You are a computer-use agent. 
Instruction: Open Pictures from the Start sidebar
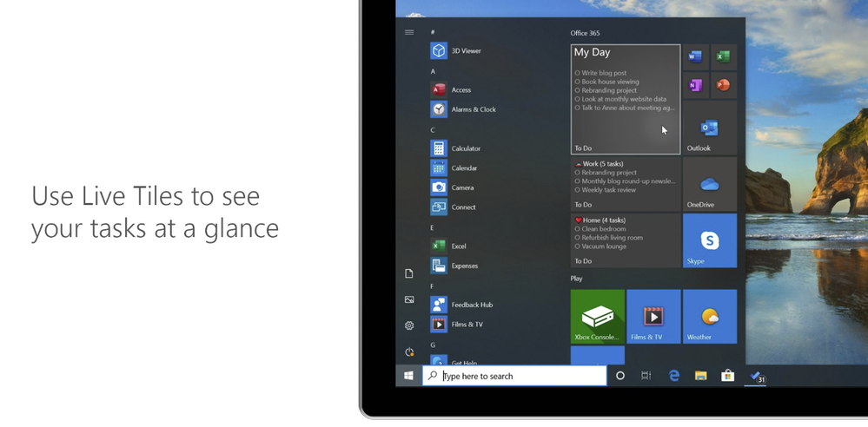[409, 299]
